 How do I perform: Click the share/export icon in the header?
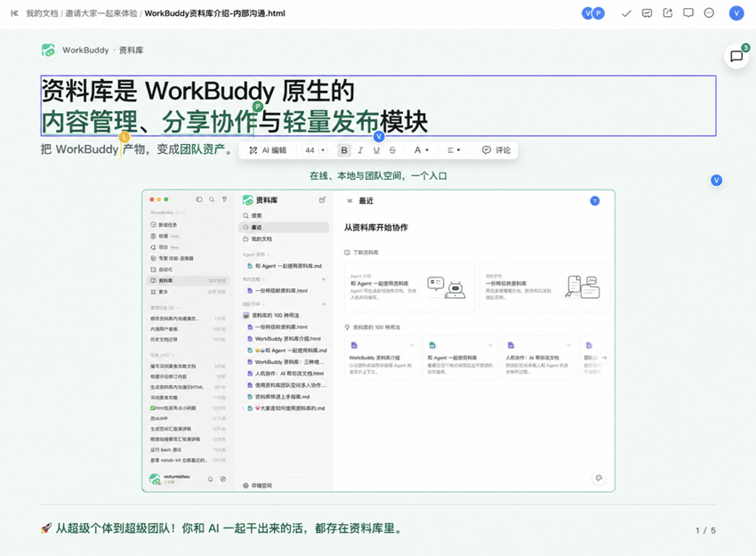point(668,13)
